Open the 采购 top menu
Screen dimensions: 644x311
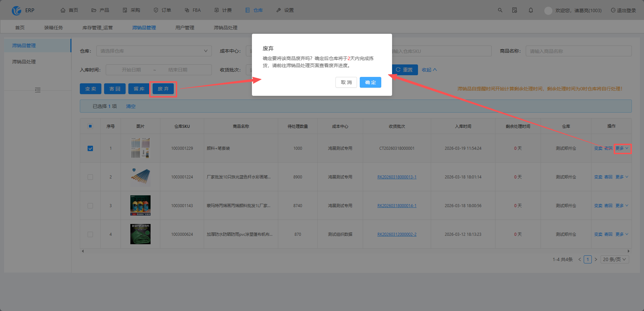[131, 10]
